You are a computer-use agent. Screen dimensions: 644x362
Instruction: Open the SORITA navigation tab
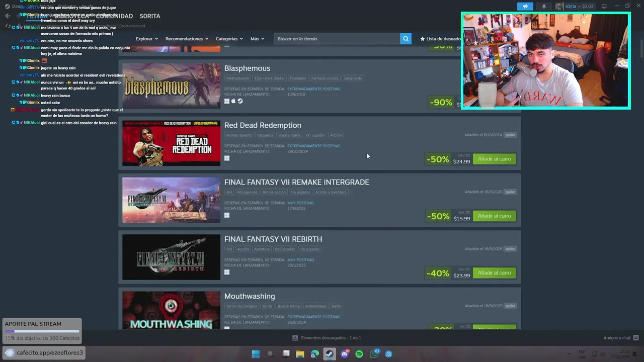[150, 16]
